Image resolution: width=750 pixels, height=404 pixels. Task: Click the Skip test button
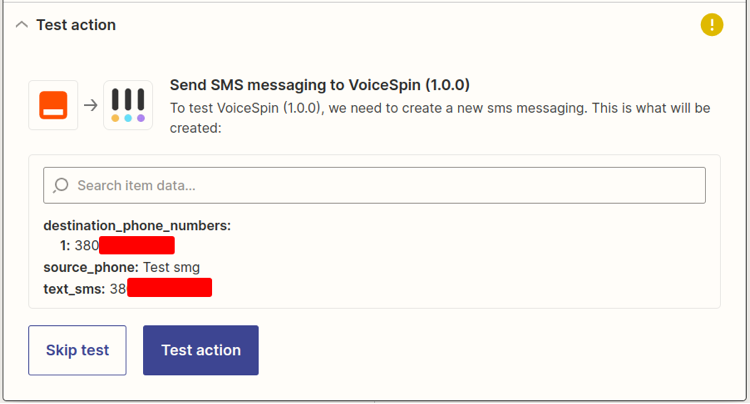click(77, 350)
